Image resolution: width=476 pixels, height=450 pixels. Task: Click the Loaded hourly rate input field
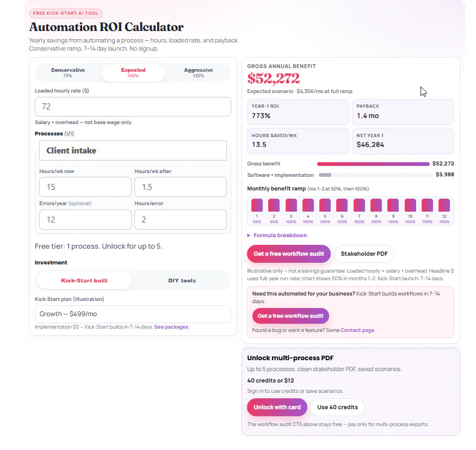pos(133,107)
